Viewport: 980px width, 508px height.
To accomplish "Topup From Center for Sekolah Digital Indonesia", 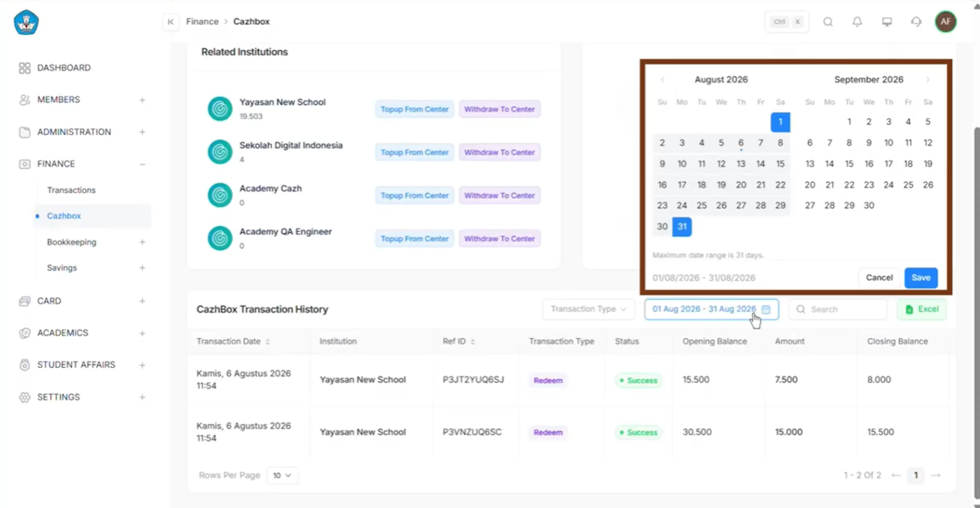I will coord(415,153).
